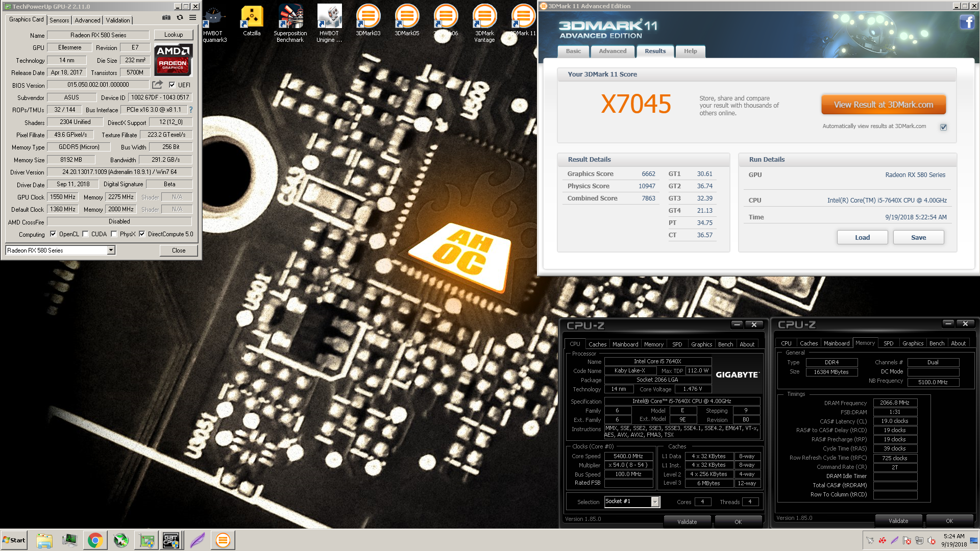Expand the Radeon RX 580 Series GPU dropdown

point(111,250)
